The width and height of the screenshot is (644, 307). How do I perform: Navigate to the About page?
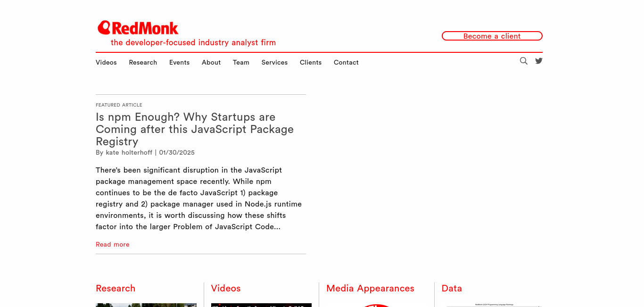211,62
